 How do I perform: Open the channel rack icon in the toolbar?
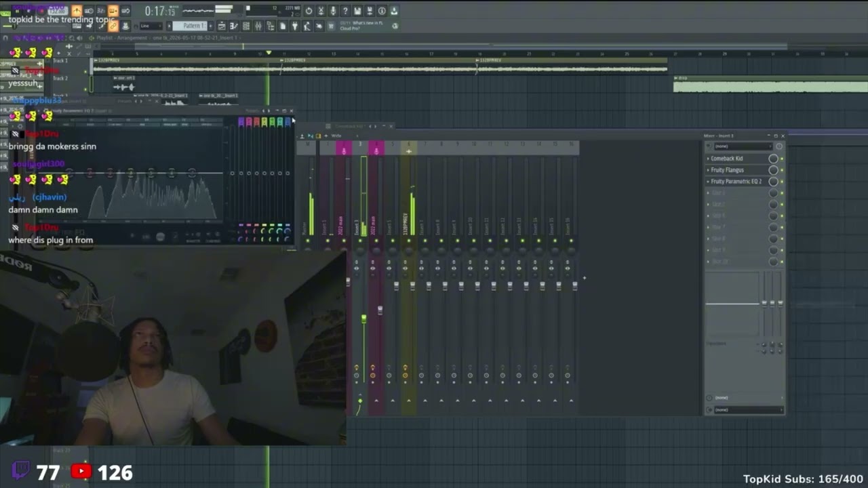[246, 26]
